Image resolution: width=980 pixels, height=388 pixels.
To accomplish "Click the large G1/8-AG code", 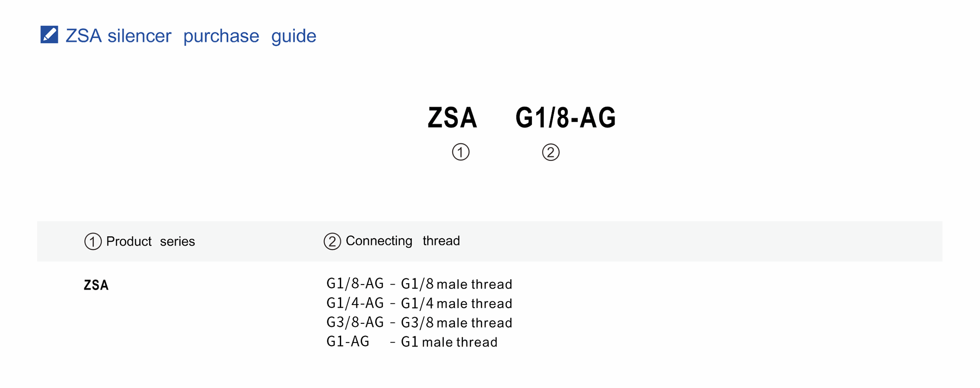I will [566, 118].
